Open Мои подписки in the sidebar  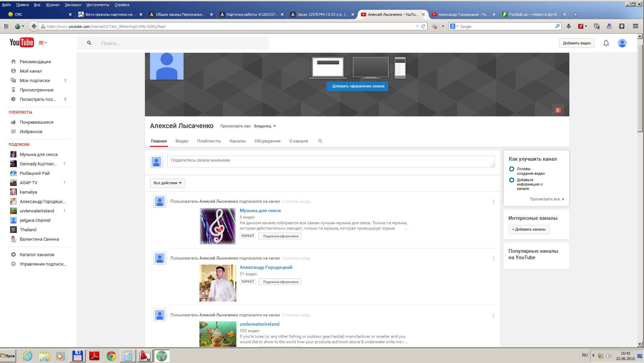point(35,81)
